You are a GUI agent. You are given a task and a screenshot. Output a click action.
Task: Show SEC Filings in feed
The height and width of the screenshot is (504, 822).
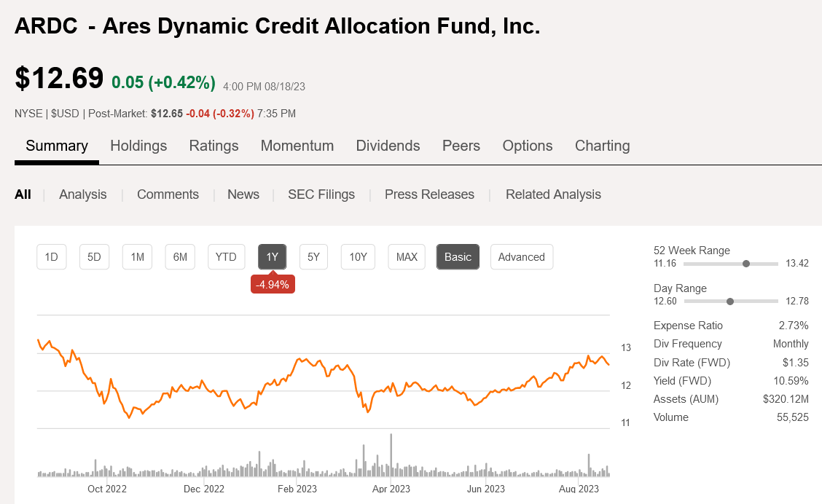(x=321, y=194)
